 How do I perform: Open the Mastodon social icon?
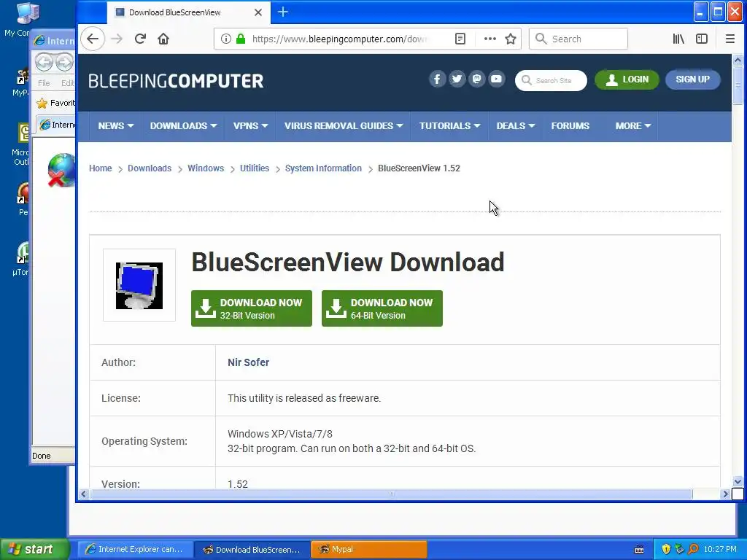(x=477, y=79)
